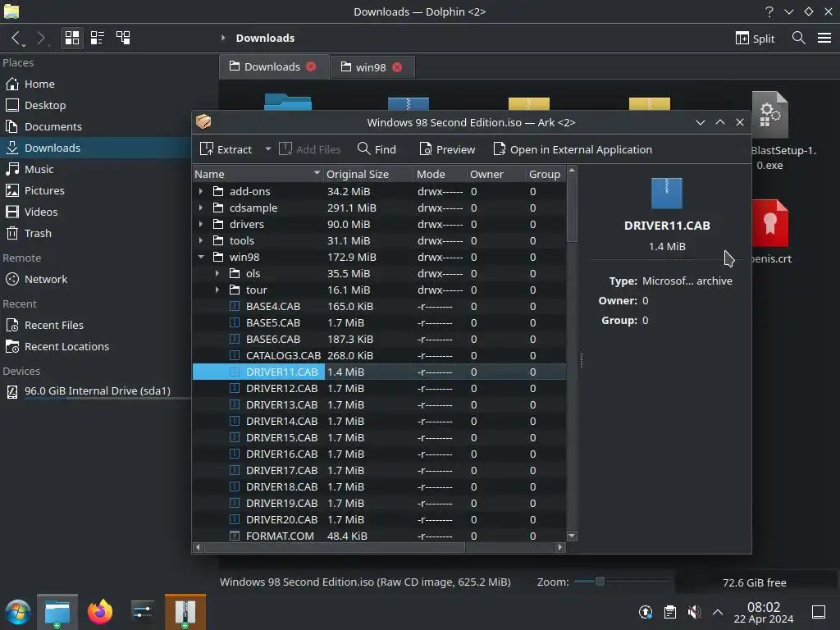Open Pictures place icon

click(11, 190)
